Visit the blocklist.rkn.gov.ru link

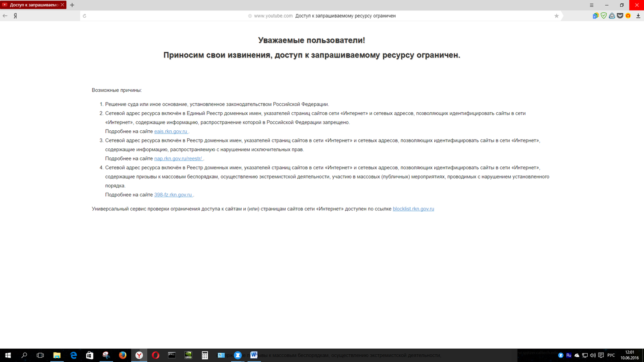[x=413, y=209]
